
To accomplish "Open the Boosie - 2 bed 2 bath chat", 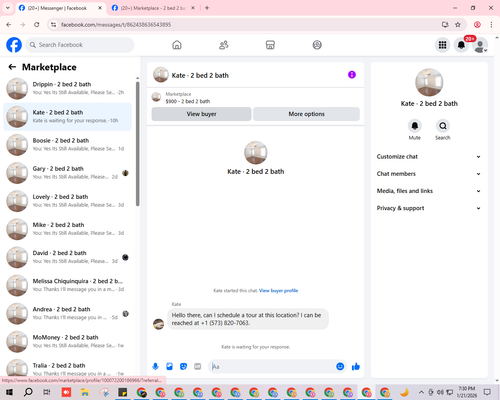I will [67, 145].
